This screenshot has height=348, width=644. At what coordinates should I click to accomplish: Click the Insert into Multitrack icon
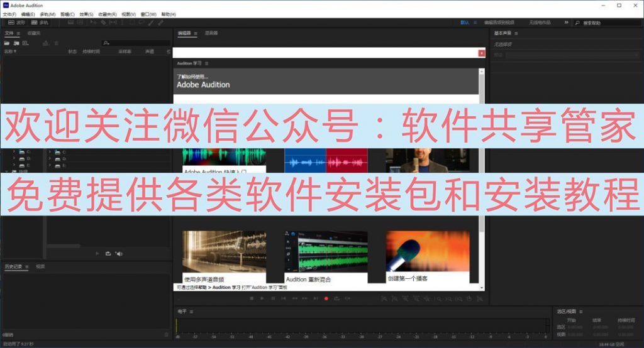[x=45, y=43]
